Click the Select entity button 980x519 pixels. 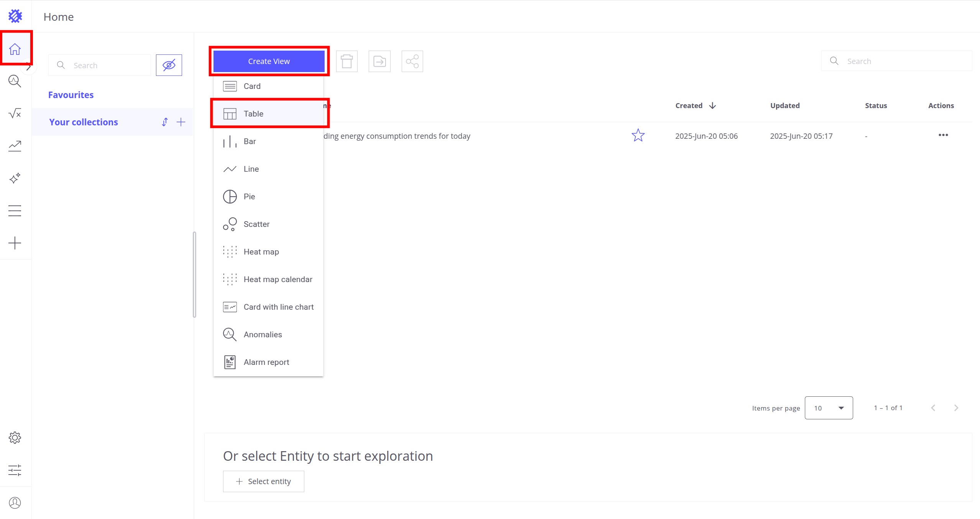263,481
